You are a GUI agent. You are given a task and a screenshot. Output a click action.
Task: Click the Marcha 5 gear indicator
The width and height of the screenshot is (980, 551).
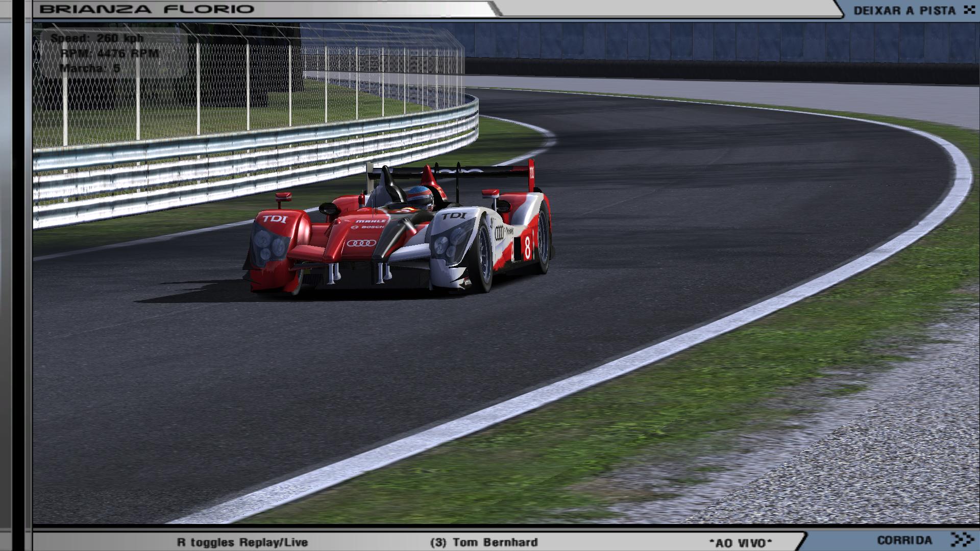tap(90, 68)
